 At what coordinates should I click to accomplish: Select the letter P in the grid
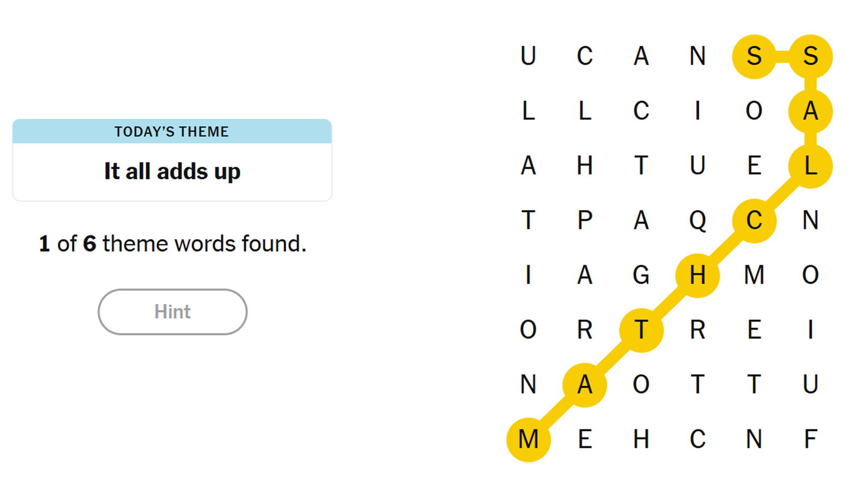585,220
